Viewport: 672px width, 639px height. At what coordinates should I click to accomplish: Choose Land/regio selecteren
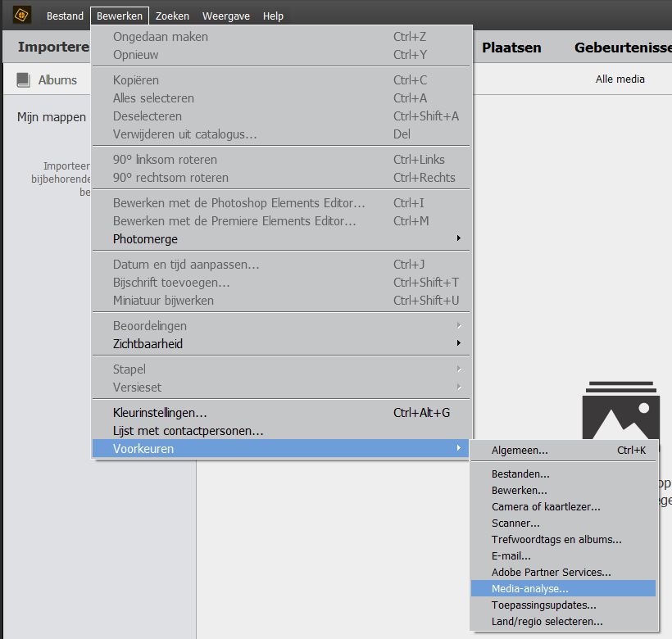[x=564, y=621]
